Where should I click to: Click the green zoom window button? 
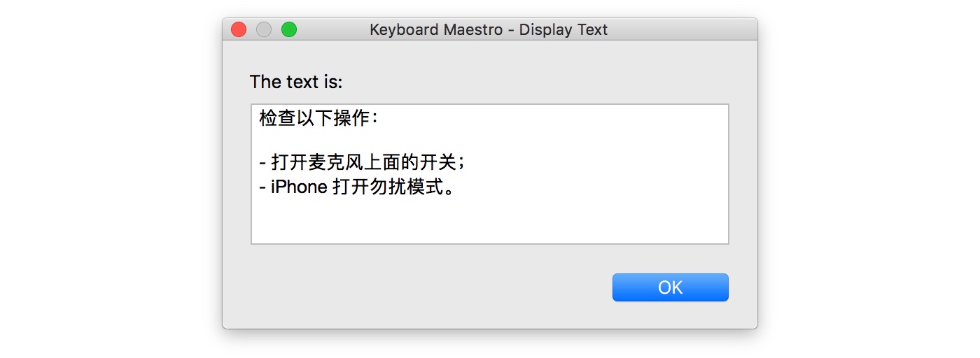click(x=289, y=29)
